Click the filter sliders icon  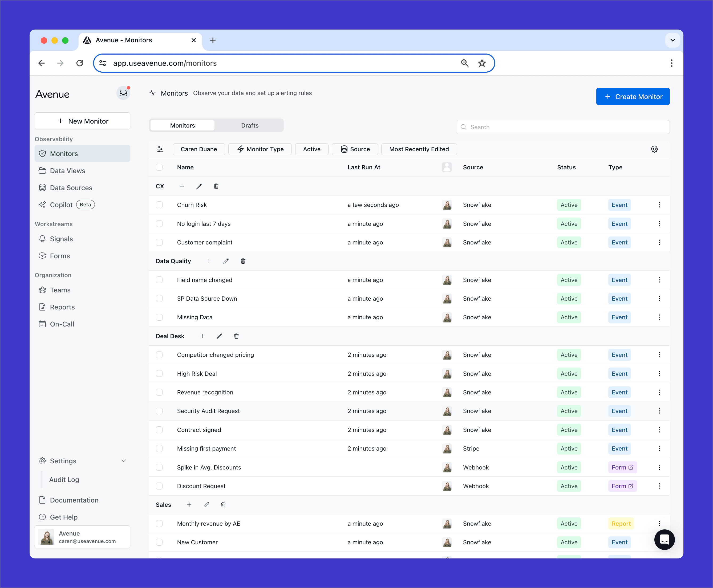[x=160, y=149]
